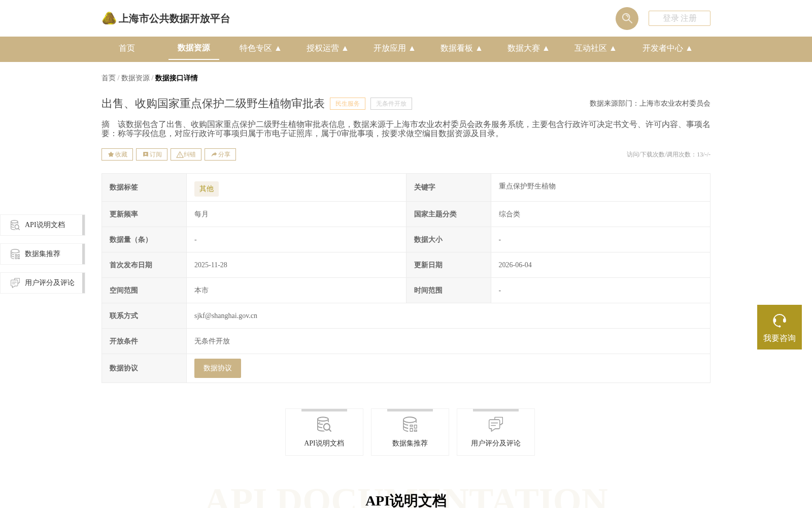
Task: Click the platform logo icon
Action: pyautogui.click(x=109, y=18)
